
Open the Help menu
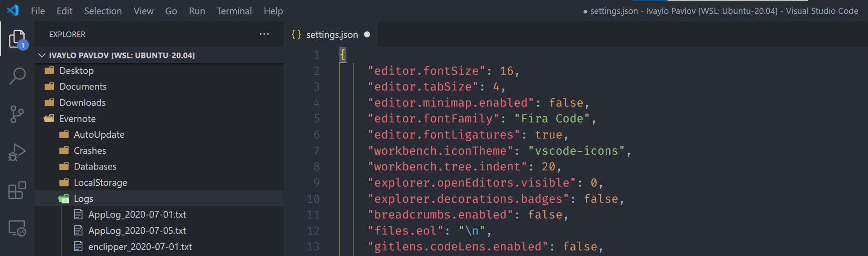point(273,11)
